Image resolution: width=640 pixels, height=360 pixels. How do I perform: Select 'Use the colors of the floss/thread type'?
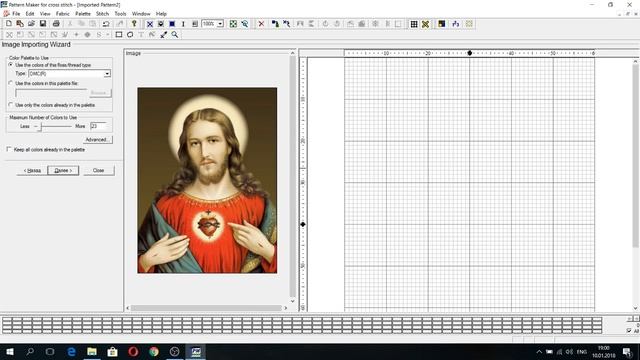click(11, 65)
